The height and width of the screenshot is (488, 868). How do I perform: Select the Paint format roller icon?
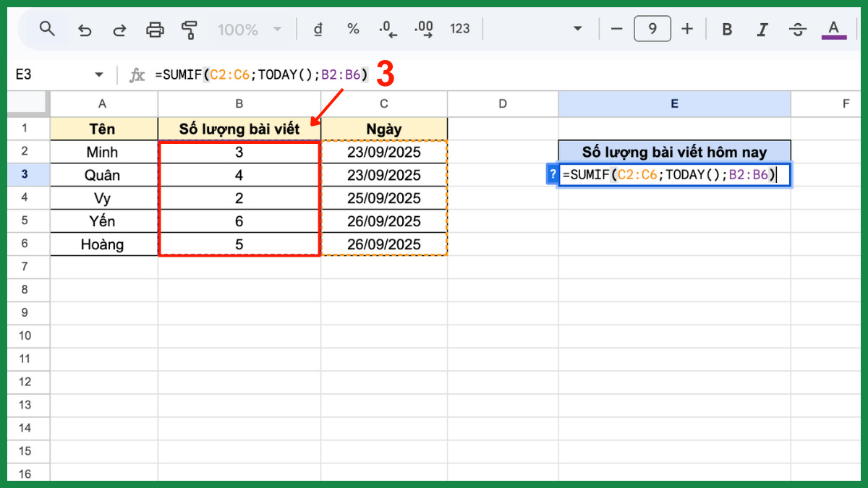pyautogui.click(x=190, y=30)
